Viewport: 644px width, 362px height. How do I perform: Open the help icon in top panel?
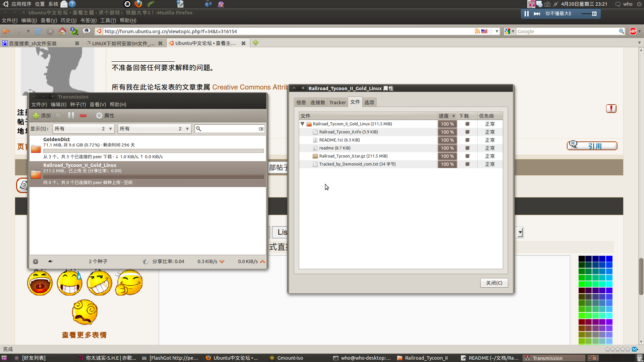click(x=72, y=4)
